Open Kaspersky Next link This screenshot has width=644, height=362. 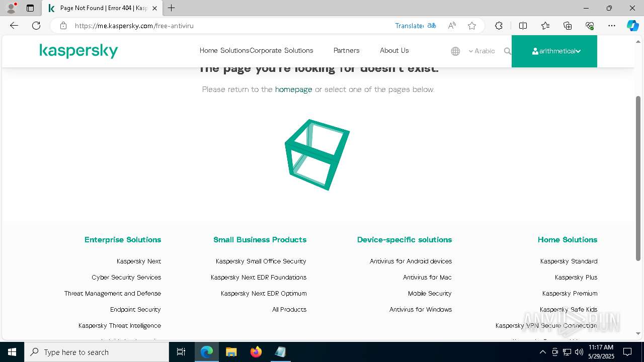click(x=139, y=261)
